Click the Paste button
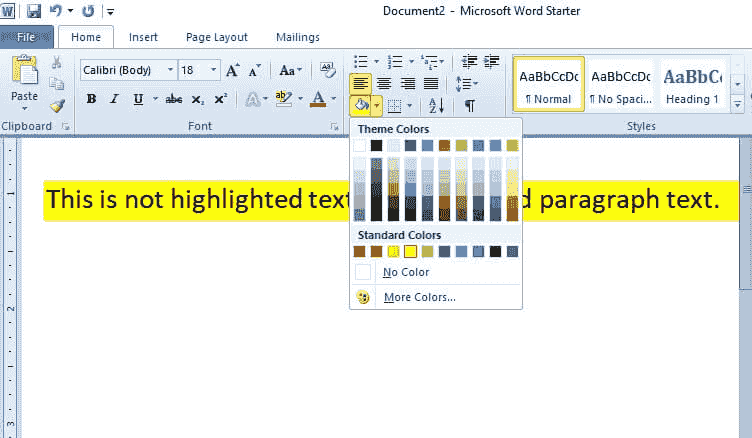Screen dimensions: 752x438 point(24,83)
